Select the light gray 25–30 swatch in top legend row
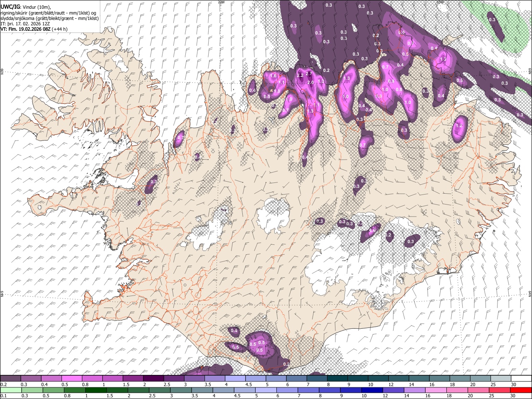Screen dimensions: 532x399 [x=501, y=379]
